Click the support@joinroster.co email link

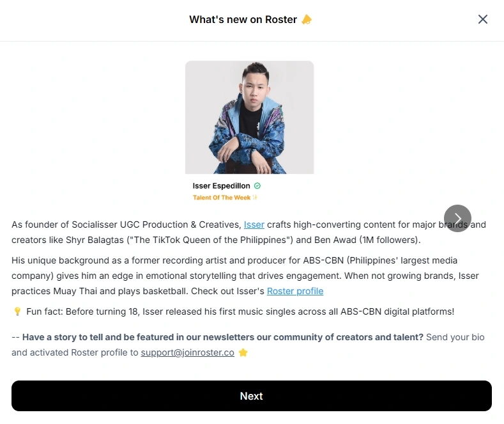[x=187, y=352]
